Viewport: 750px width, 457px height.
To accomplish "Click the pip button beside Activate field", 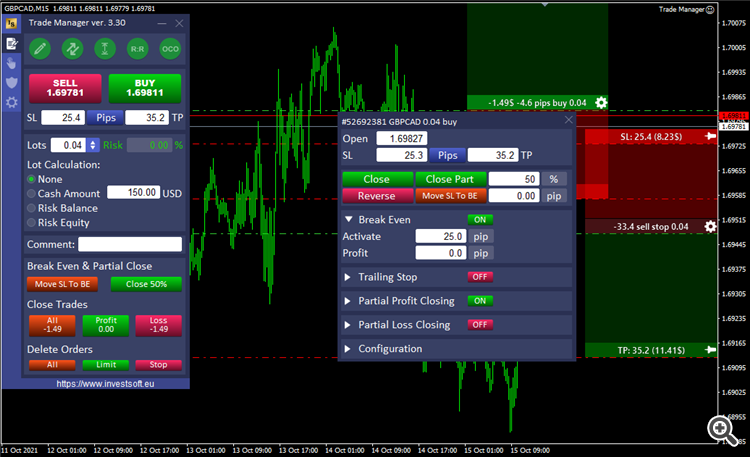I will (x=481, y=236).
